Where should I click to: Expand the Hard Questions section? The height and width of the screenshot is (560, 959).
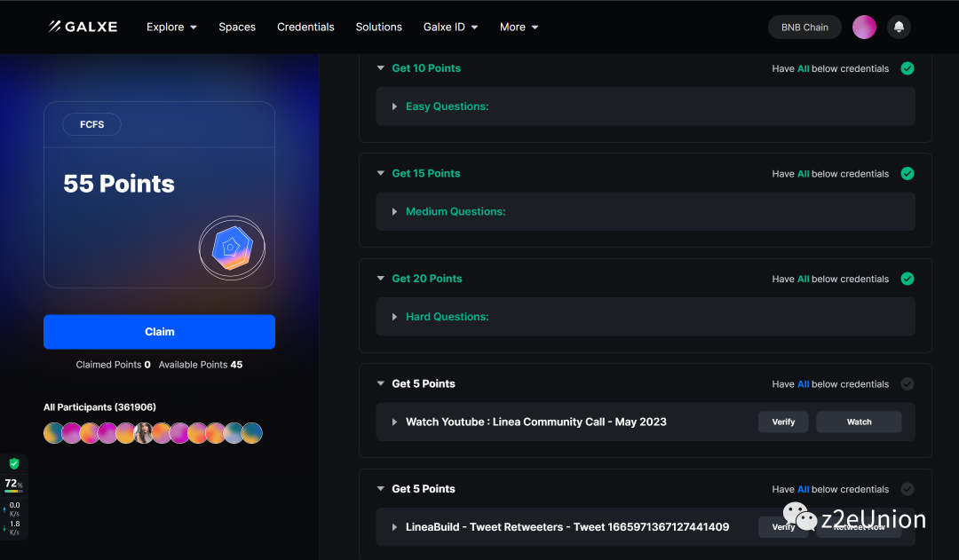tap(447, 317)
